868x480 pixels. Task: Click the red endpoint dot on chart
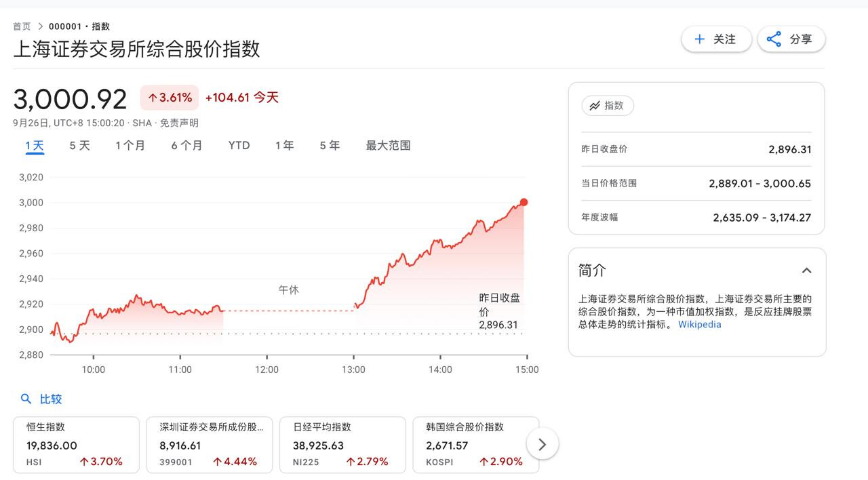524,202
